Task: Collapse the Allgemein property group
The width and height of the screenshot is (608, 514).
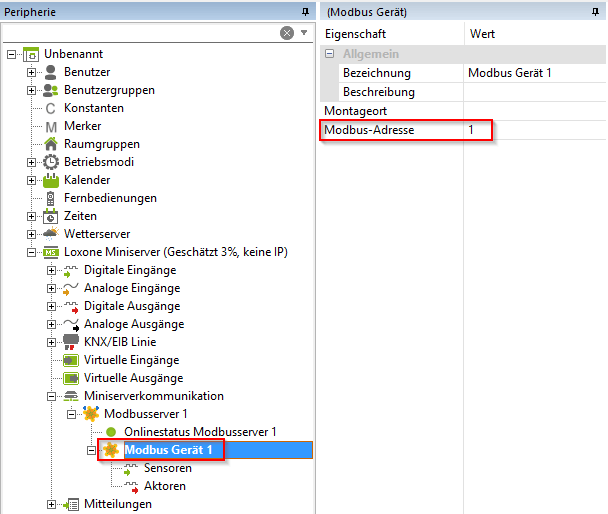Action: coord(329,53)
